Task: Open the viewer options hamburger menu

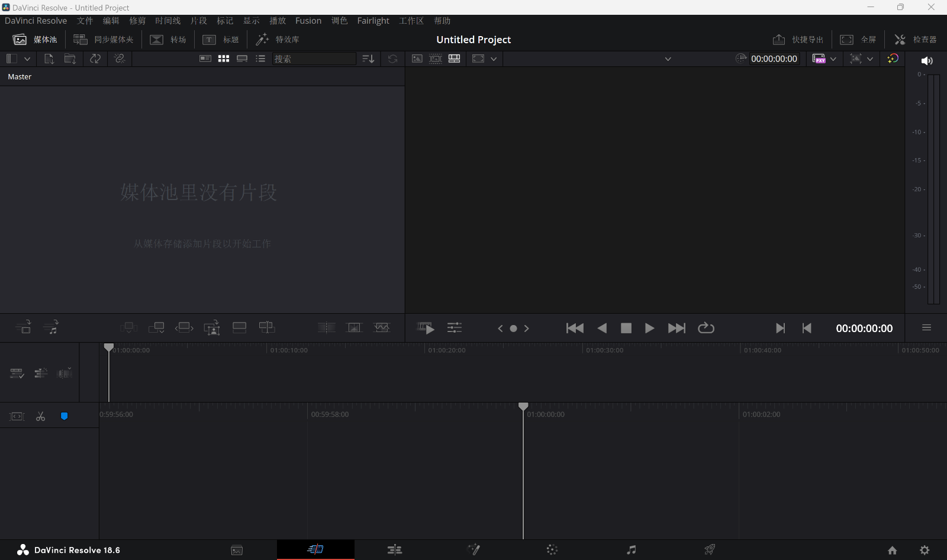Action: (x=926, y=327)
